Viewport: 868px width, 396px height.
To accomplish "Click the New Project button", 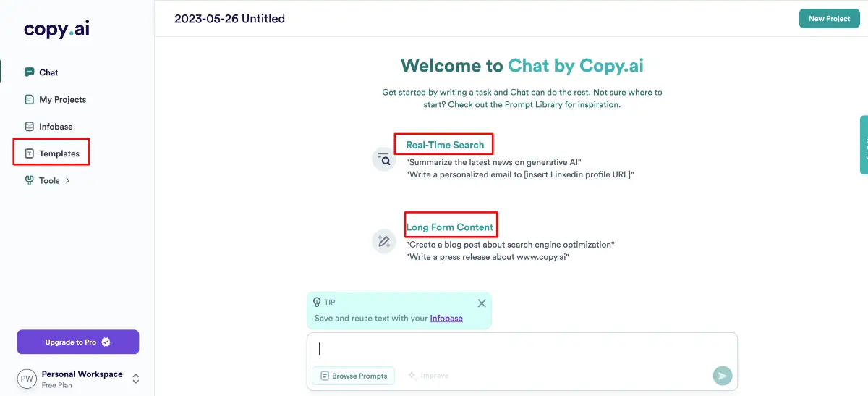I will [829, 19].
